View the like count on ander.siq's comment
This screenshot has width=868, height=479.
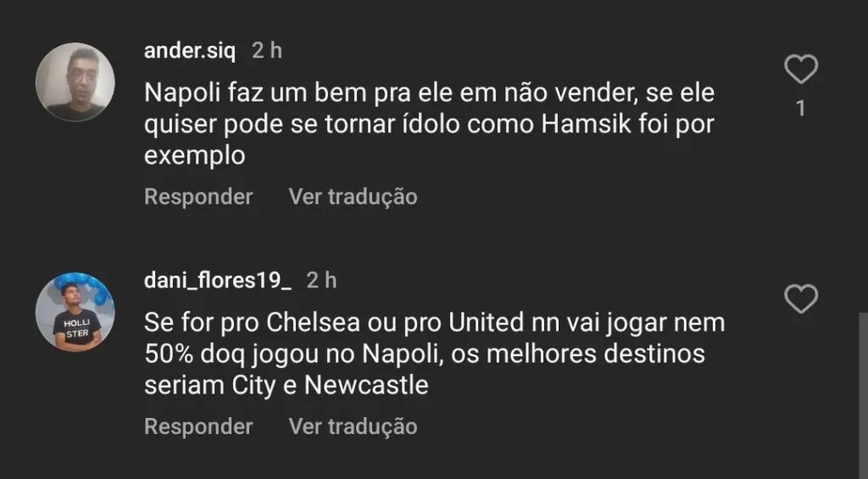click(x=800, y=109)
